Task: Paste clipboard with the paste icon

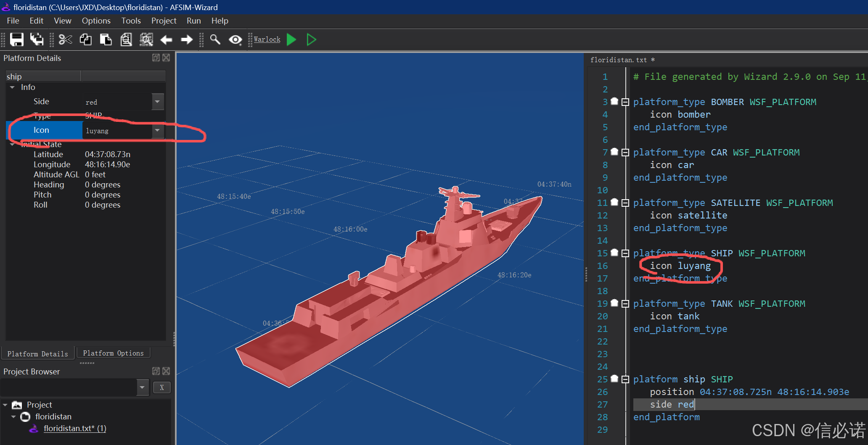Action: click(x=106, y=39)
